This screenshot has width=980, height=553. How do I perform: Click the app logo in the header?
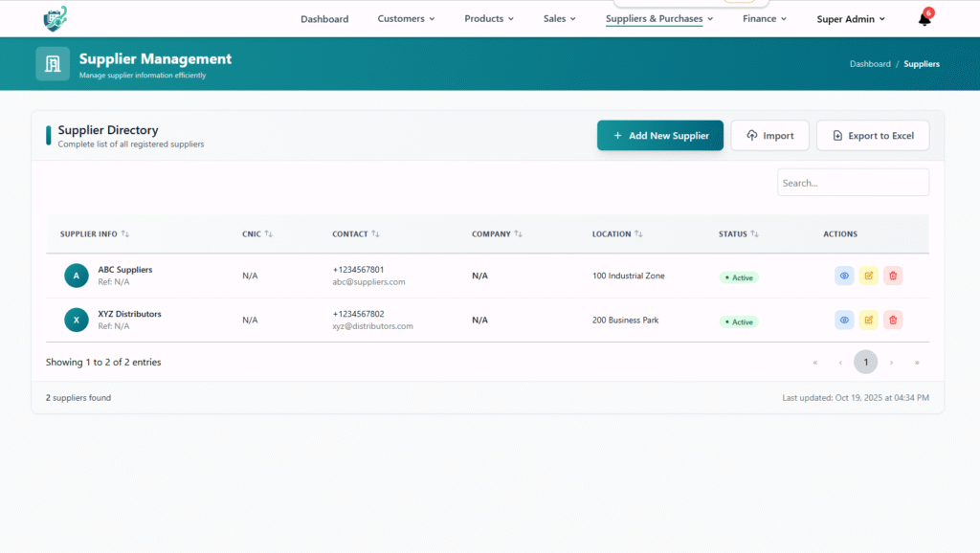coord(56,18)
